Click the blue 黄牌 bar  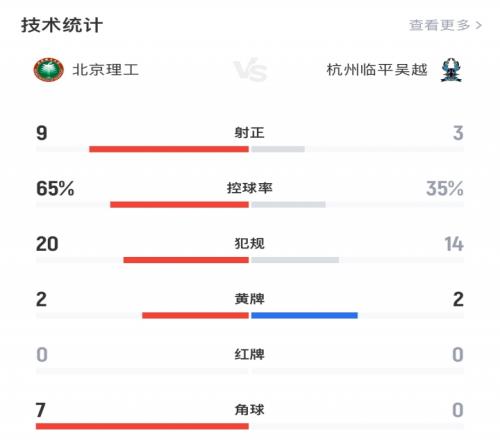[304, 315]
